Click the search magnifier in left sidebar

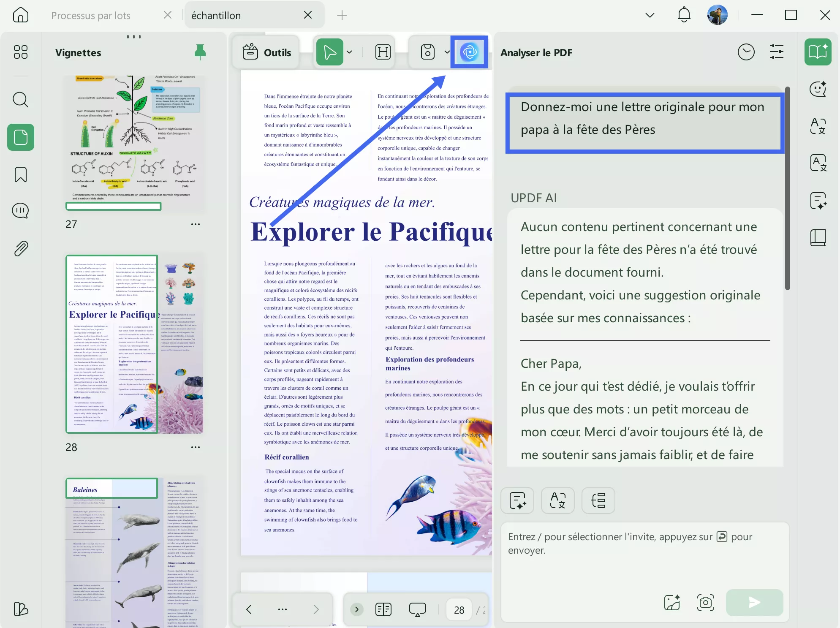pyautogui.click(x=20, y=100)
